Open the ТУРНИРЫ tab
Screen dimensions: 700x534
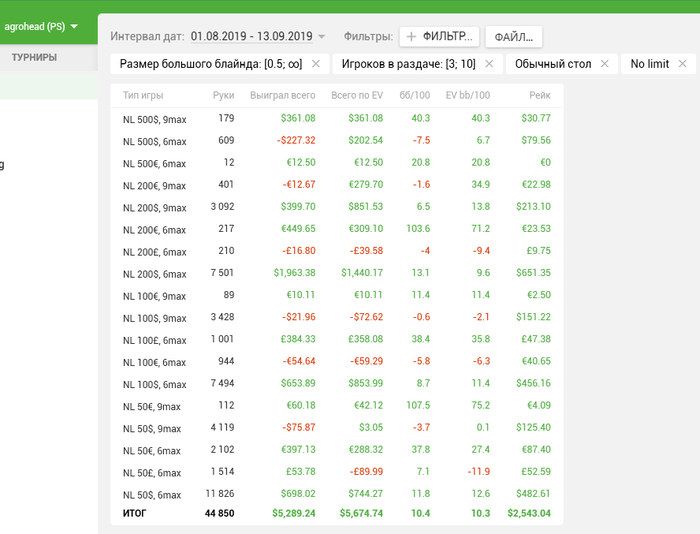coord(34,58)
